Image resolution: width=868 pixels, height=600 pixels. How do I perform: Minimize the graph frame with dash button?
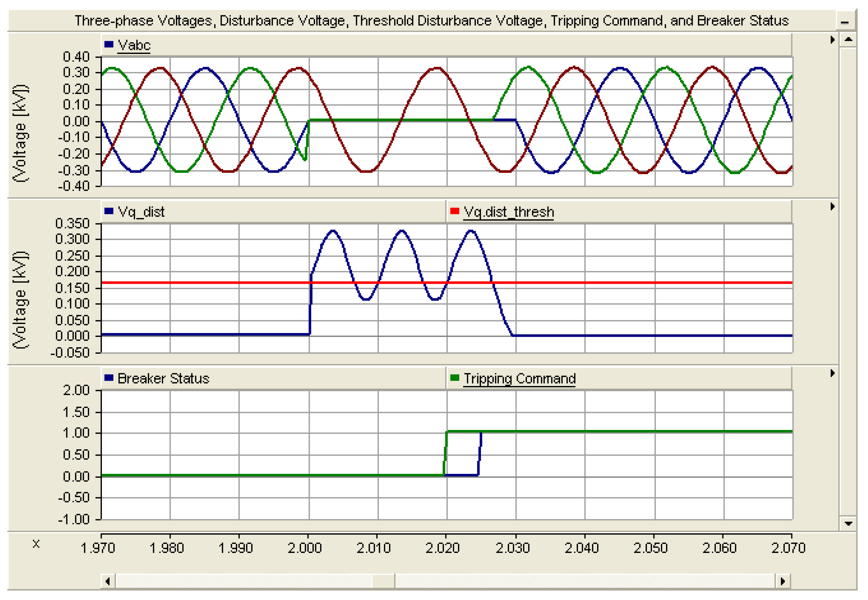click(x=845, y=22)
